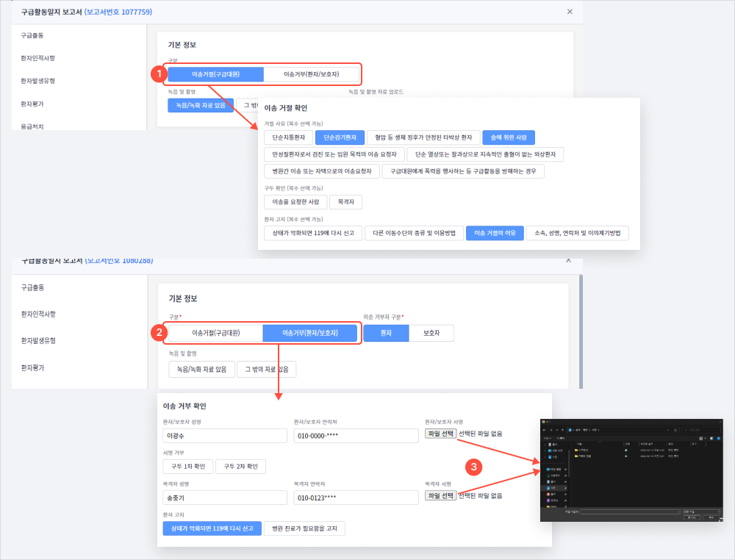This screenshot has height=560, width=735.
Task: Choose 환자 as 이송 거부자 구분
Action: coord(386,333)
